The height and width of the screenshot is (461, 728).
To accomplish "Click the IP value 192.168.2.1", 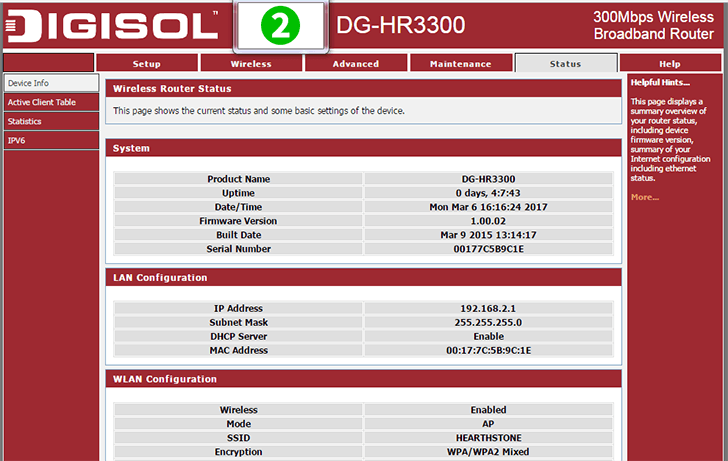I will tap(488, 308).
